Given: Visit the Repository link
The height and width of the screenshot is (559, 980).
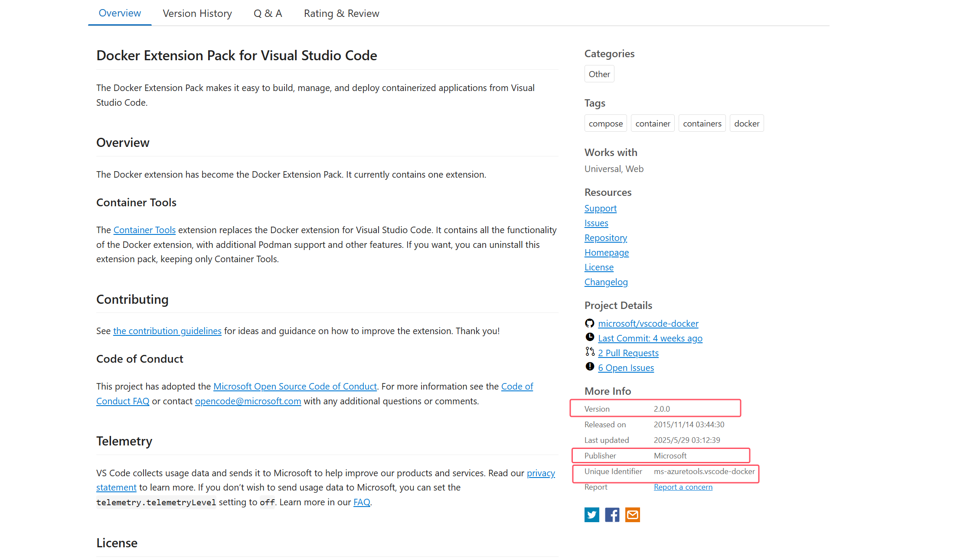Looking at the screenshot, I should pyautogui.click(x=606, y=238).
